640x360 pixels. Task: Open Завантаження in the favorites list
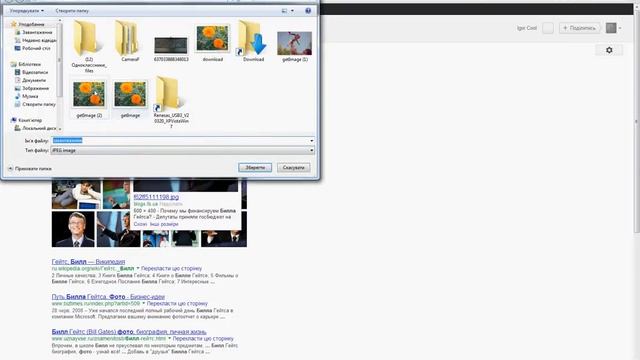33,32
